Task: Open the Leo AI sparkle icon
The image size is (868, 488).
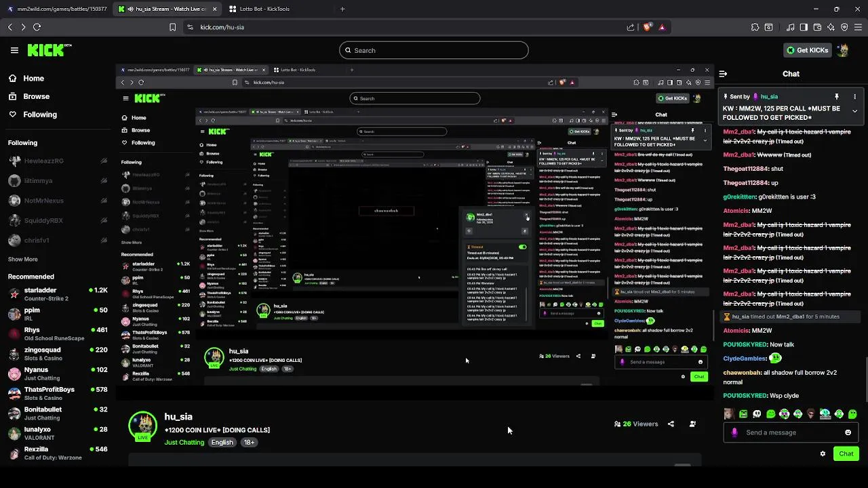Action: click(831, 27)
